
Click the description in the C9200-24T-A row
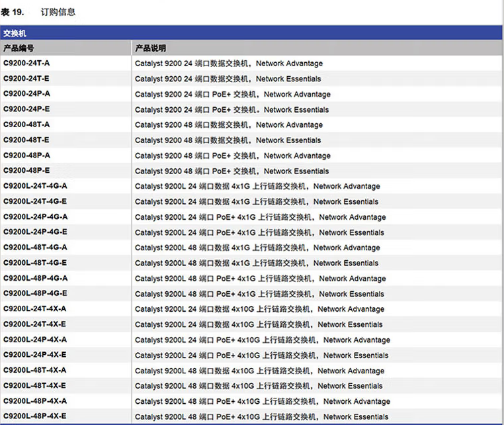coord(229,64)
